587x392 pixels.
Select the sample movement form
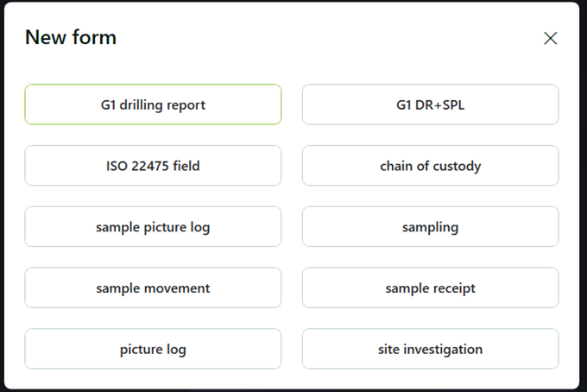[x=153, y=288]
